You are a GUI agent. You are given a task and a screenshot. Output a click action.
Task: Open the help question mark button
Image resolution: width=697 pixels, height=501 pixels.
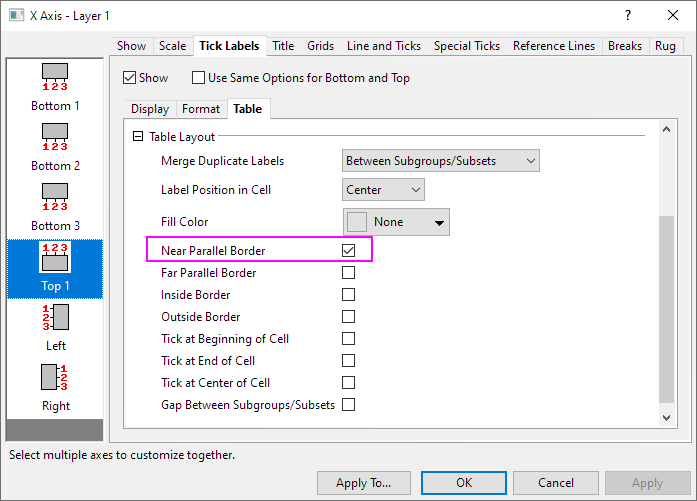pos(628,15)
